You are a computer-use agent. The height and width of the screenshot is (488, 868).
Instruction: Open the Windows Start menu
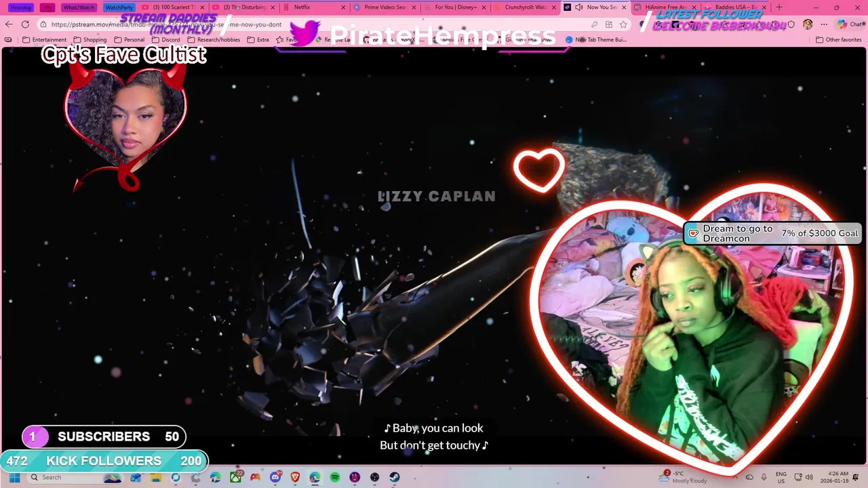coord(14,477)
